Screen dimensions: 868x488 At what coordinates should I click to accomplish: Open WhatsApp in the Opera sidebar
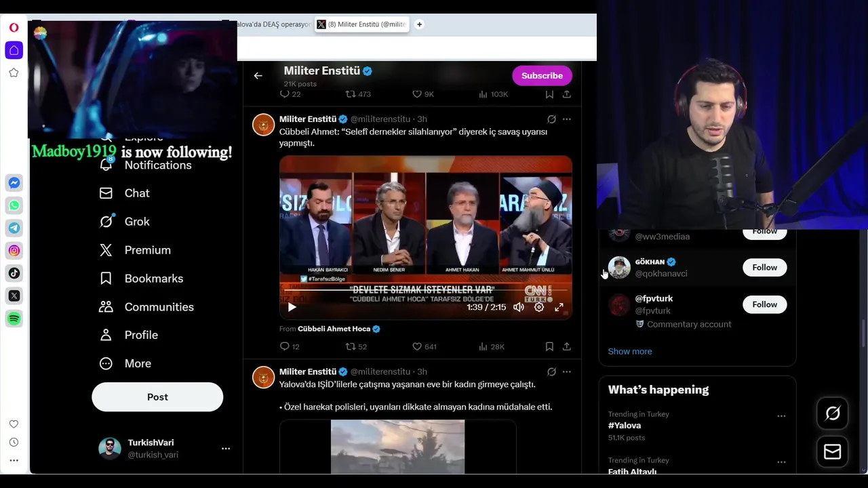pyautogui.click(x=14, y=205)
